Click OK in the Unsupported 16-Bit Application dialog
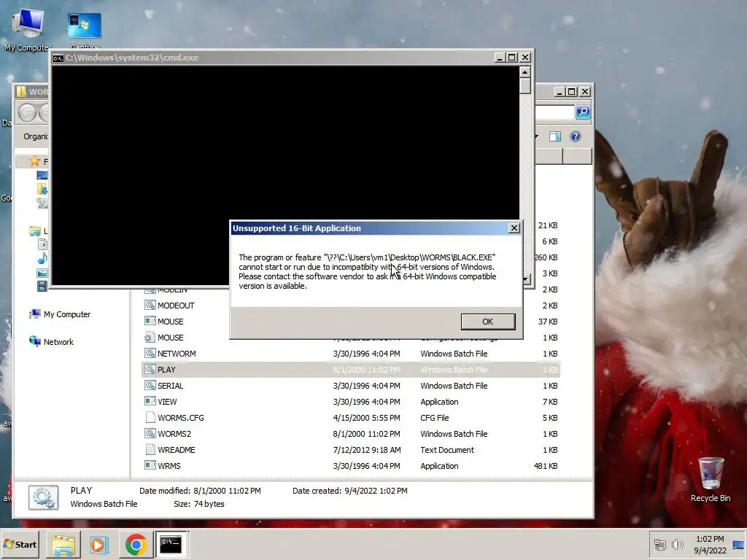The height and width of the screenshot is (560, 747). click(x=488, y=322)
